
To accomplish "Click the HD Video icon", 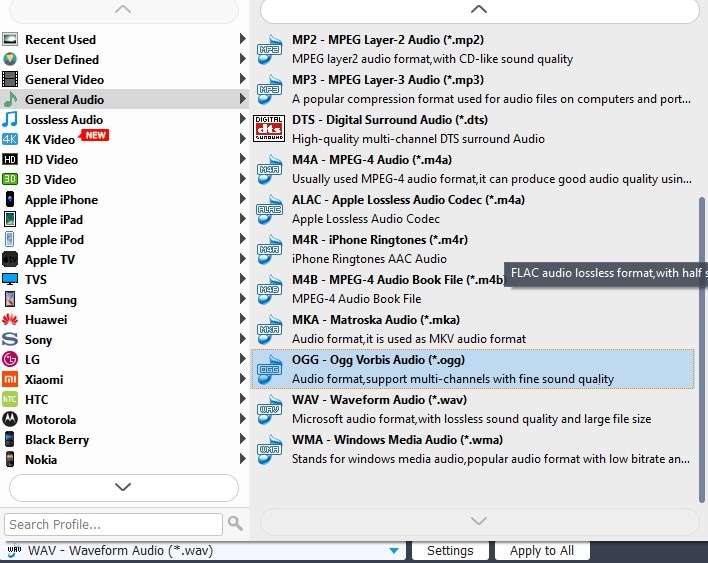I will tap(10, 159).
